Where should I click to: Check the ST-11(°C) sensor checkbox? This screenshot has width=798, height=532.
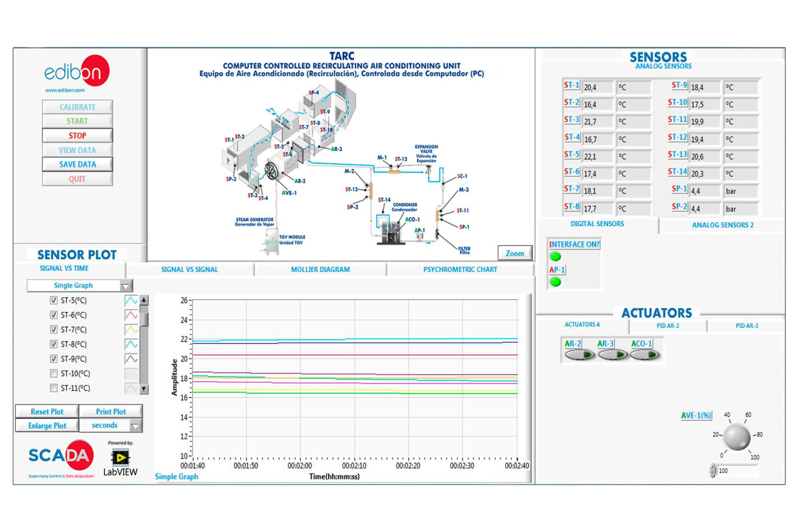[54, 388]
